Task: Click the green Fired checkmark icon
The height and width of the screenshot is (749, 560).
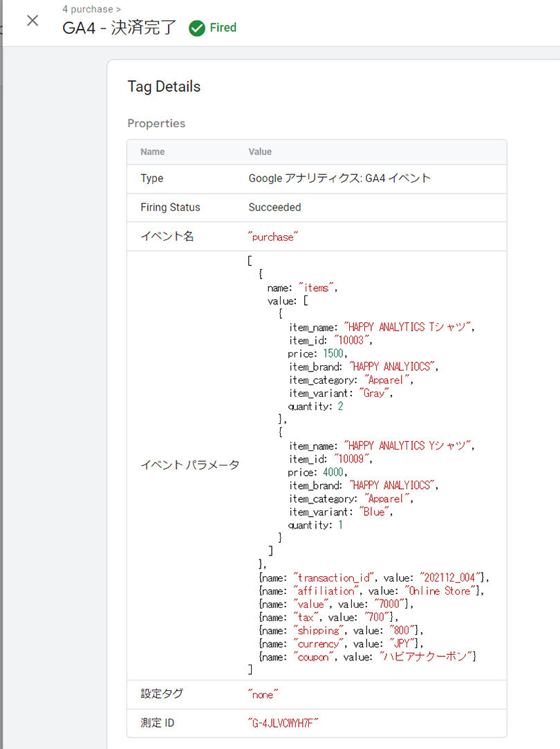Action: tap(197, 28)
